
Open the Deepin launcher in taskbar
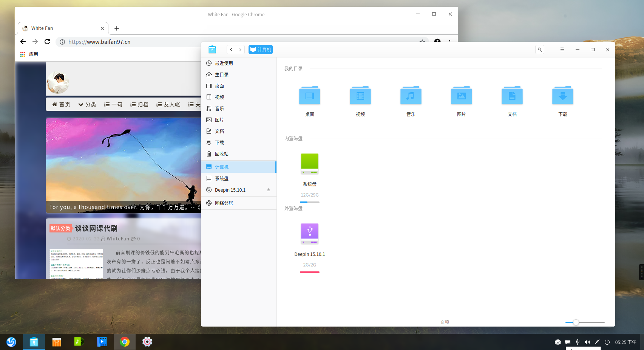click(11, 342)
